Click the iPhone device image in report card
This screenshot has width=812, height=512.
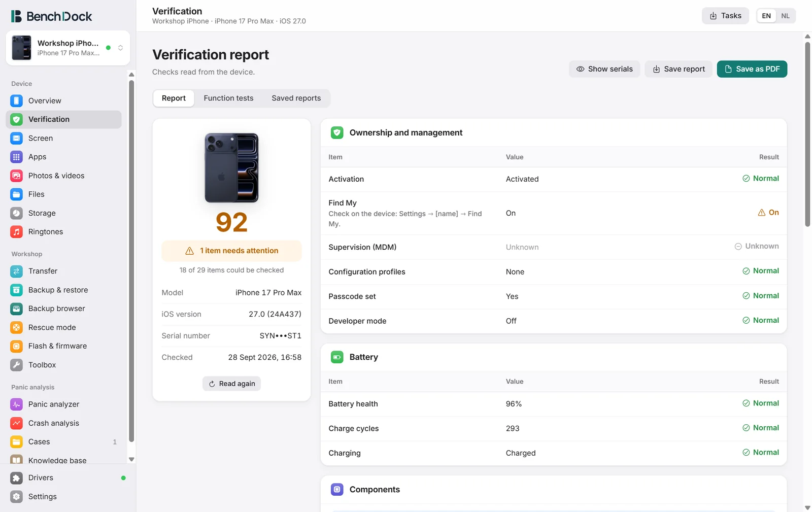click(231, 168)
